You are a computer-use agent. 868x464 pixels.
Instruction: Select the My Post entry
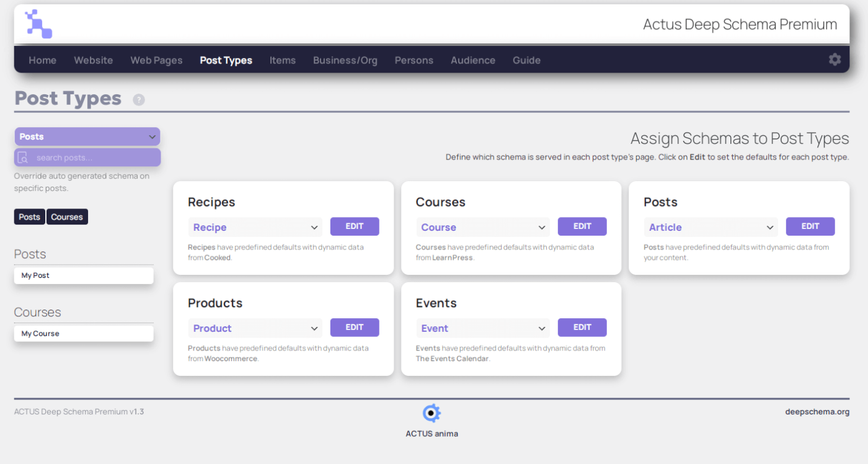(x=84, y=275)
